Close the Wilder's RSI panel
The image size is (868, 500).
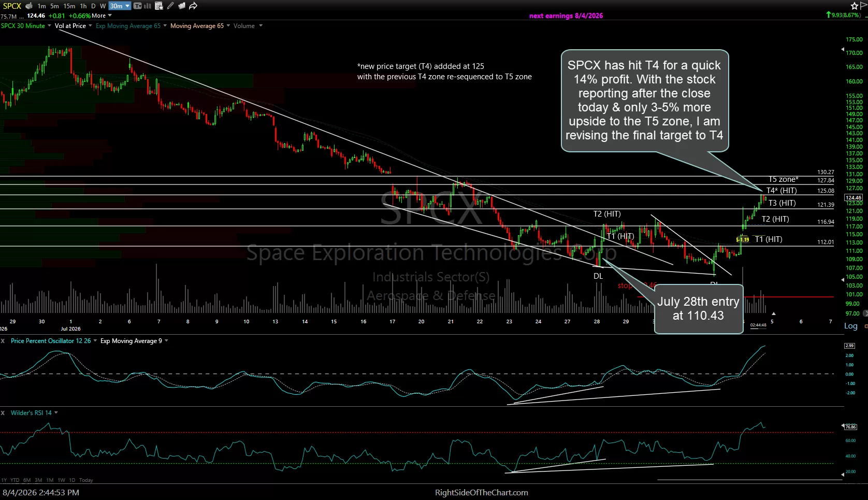3,413
